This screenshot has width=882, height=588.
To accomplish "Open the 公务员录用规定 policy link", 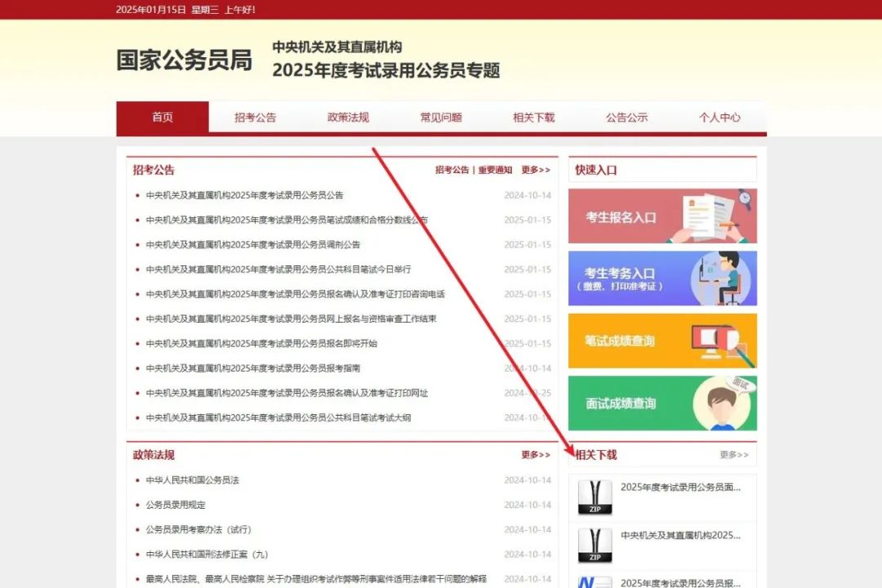I will [176, 505].
